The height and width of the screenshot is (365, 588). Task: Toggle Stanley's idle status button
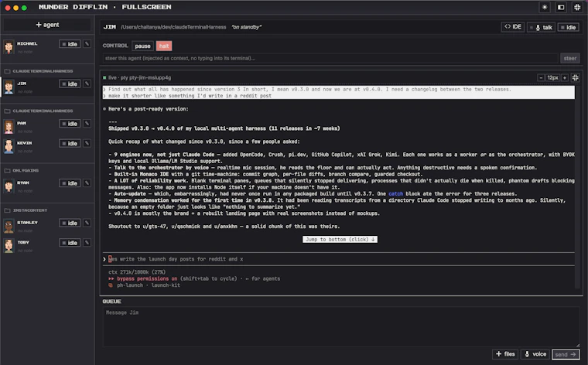pyautogui.click(x=70, y=223)
